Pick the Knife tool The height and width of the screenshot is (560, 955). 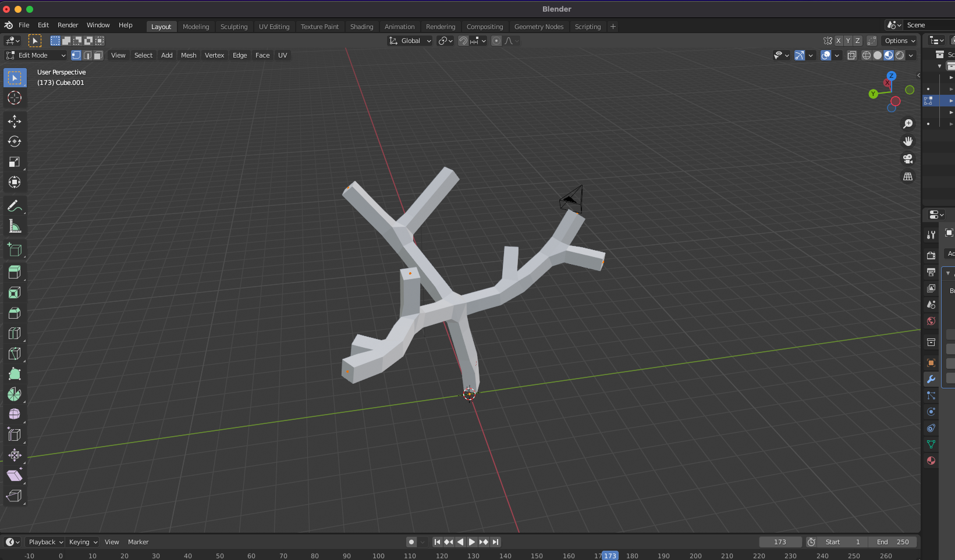point(15,354)
